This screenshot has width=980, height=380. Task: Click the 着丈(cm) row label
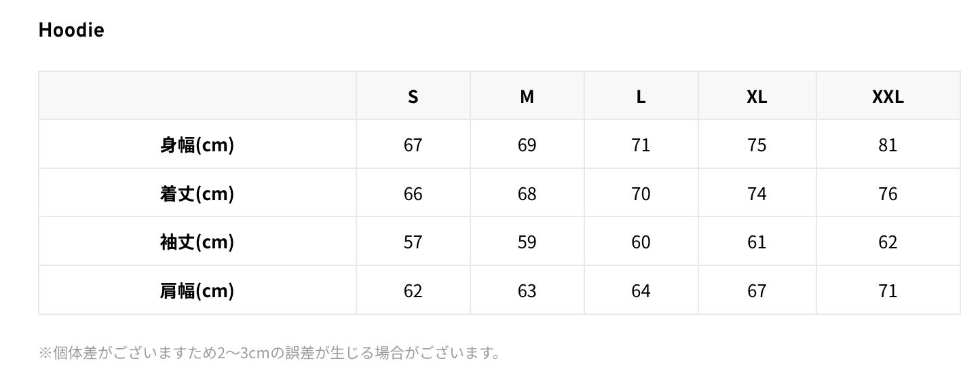click(197, 193)
